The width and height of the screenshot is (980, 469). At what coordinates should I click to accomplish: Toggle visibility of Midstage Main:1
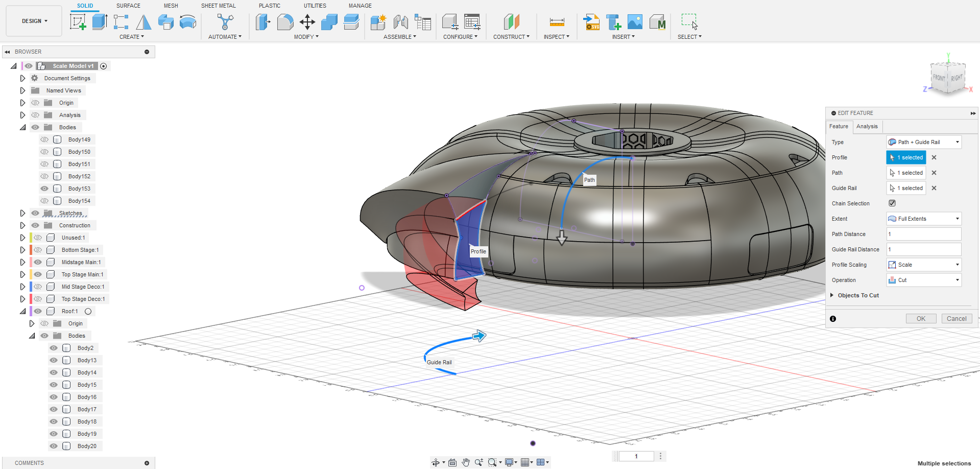(38, 262)
